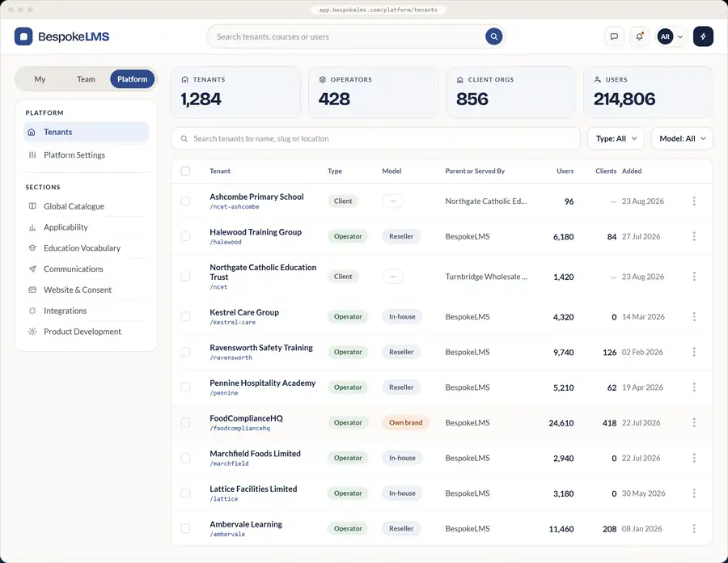Open the Global Catalogue section
Image resolution: width=728 pixels, height=563 pixels.
(87, 206)
